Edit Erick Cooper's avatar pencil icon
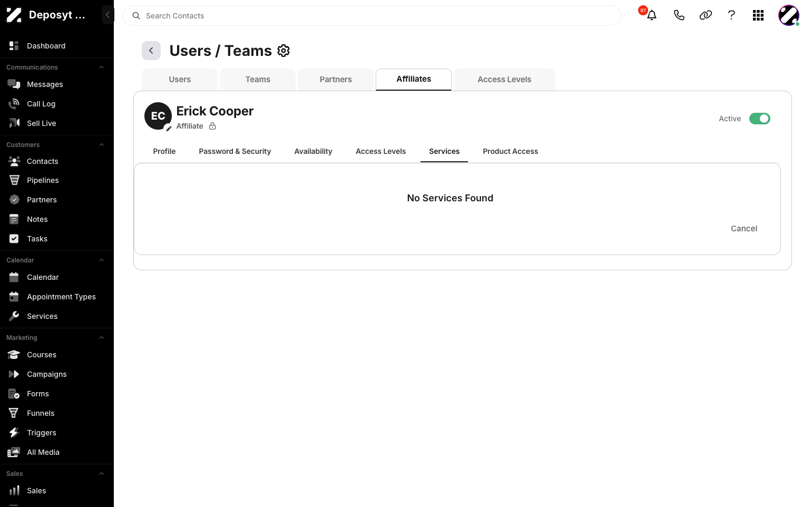 (169, 128)
